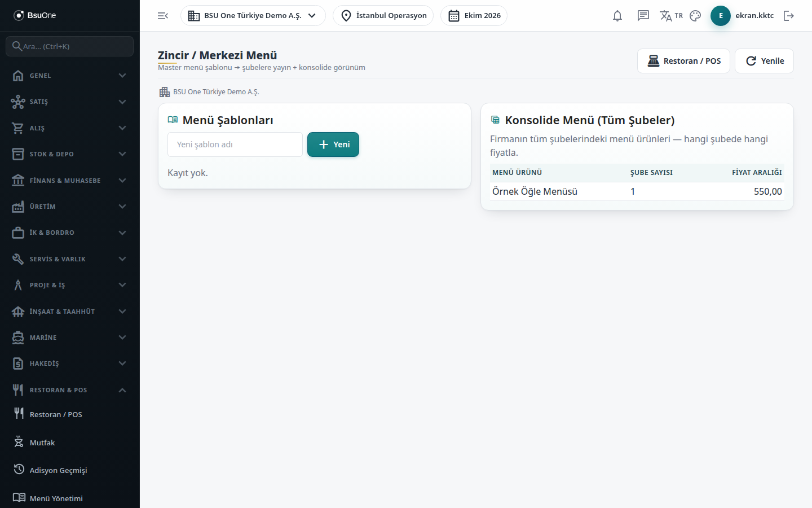Click the logout icon

click(789, 16)
